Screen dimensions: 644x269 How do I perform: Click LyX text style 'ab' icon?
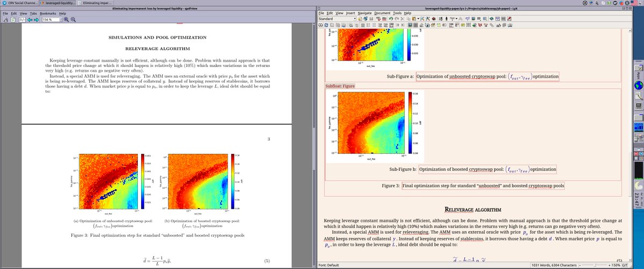(x=499, y=25)
